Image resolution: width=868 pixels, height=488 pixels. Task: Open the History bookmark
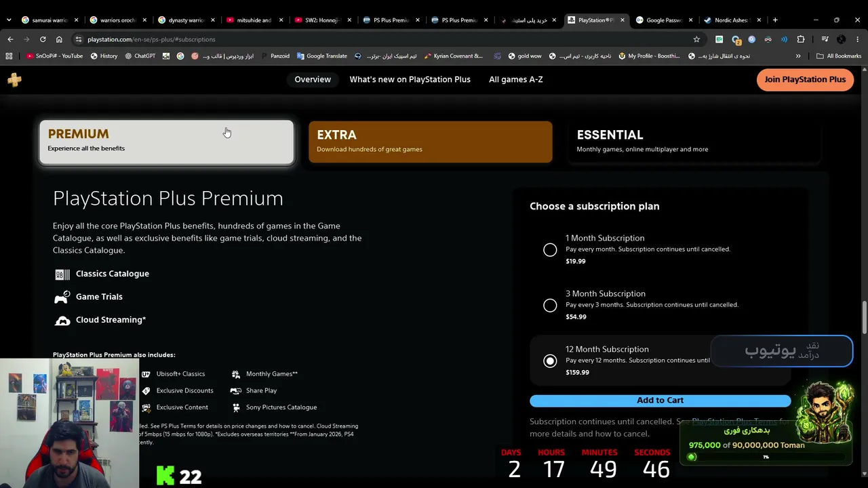(x=104, y=56)
